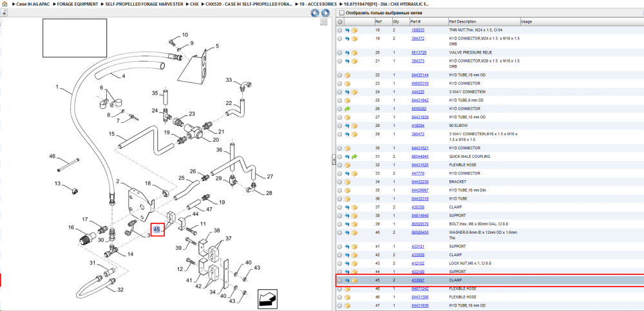Go to previous diagram with left arrow
Viewport: 644px width, 311px height.
pyautogui.click(x=315, y=13)
